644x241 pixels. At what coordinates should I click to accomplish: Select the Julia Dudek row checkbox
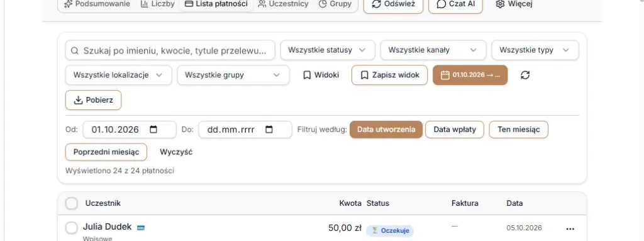click(72, 227)
